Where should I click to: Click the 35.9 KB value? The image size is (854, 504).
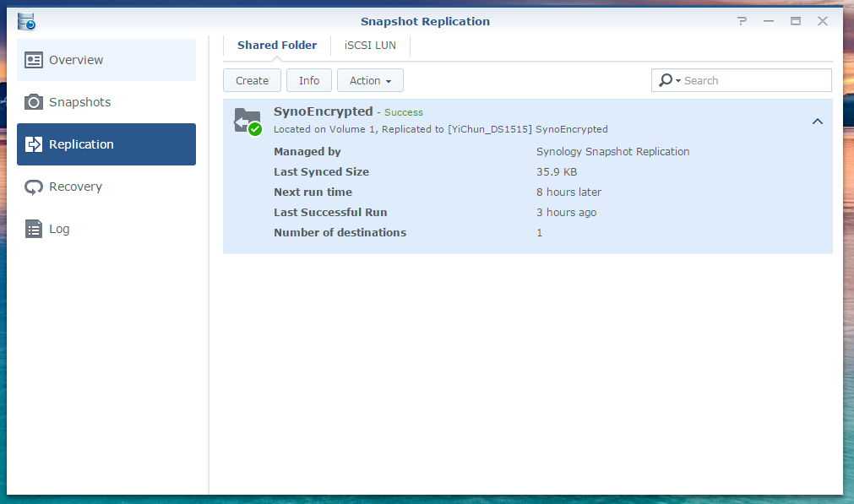point(557,172)
